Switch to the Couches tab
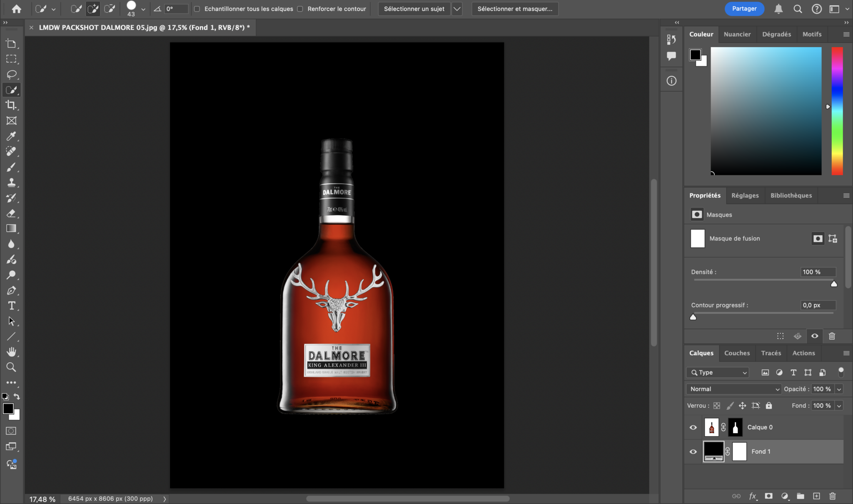 [x=737, y=353]
